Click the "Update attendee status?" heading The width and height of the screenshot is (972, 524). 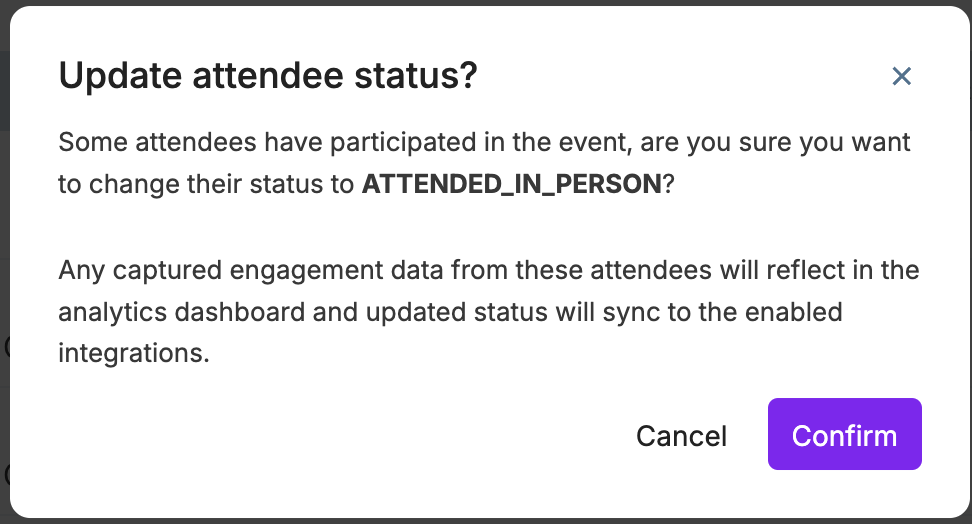[267, 76]
